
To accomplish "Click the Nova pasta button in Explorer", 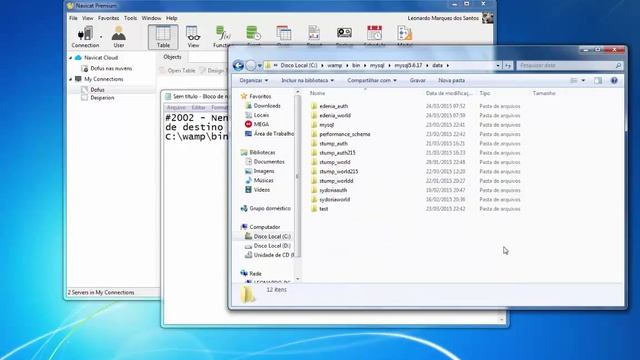I will click(x=451, y=80).
